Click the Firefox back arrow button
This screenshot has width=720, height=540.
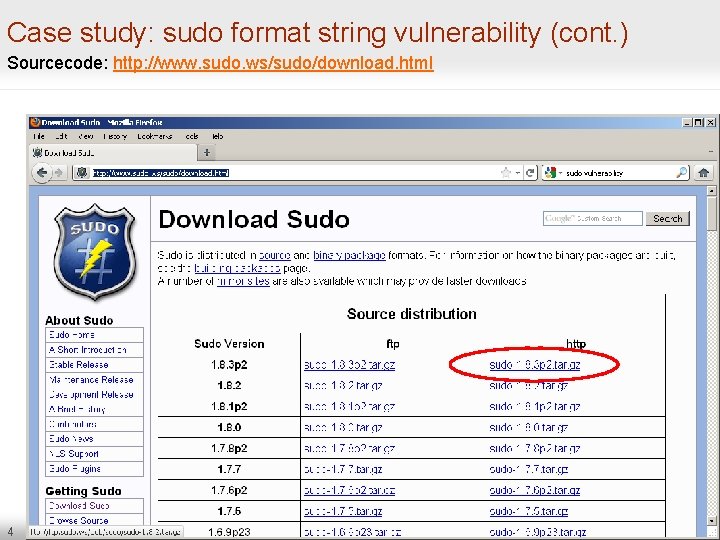42,173
